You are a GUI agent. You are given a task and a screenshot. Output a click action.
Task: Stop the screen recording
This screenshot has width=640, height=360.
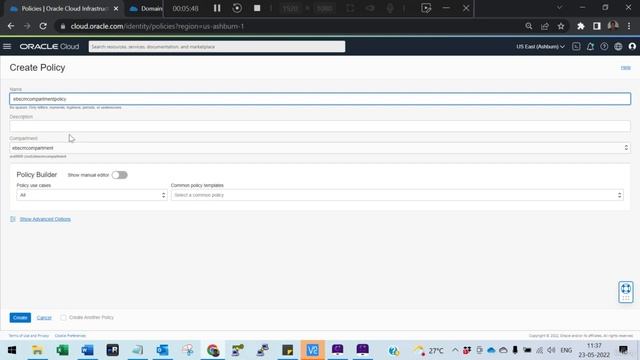(x=257, y=8)
